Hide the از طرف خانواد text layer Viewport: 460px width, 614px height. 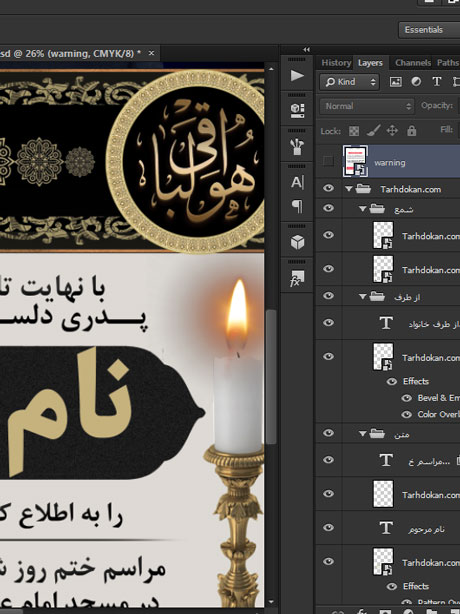pos(328,322)
